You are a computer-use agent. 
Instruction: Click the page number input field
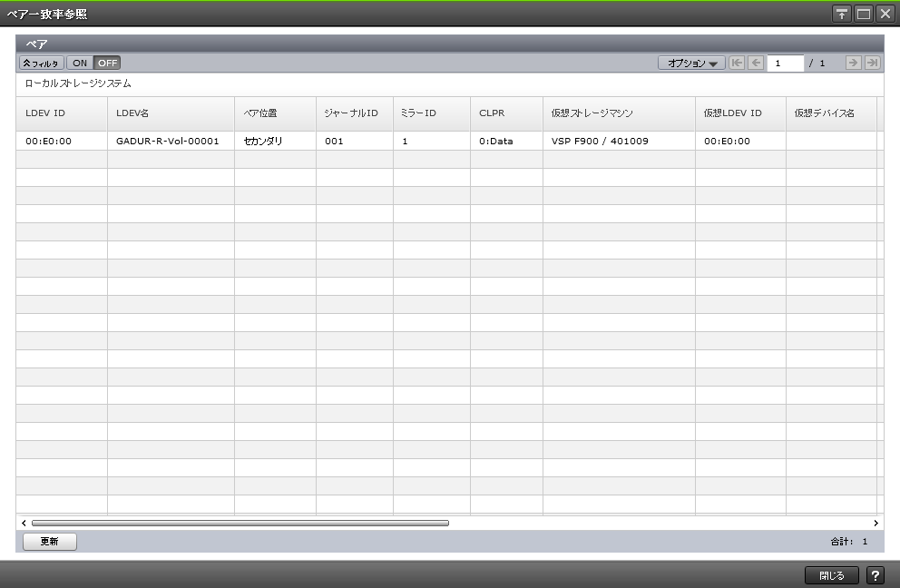tap(785, 64)
